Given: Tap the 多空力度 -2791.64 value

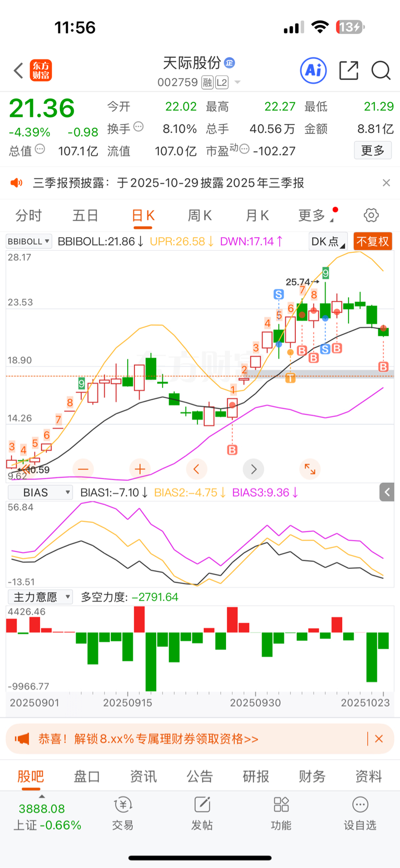Looking at the screenshot, I should pyautogui.click(x=155, y=597).
